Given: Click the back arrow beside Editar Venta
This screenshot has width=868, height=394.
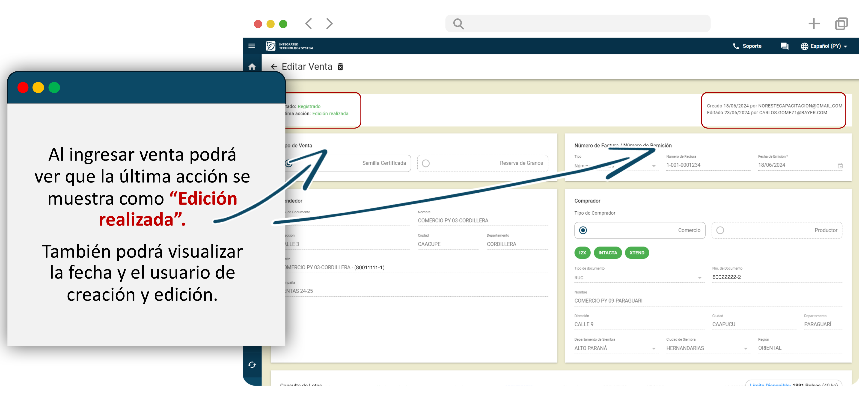Looking at the screenshot, I should click(274, 67).
